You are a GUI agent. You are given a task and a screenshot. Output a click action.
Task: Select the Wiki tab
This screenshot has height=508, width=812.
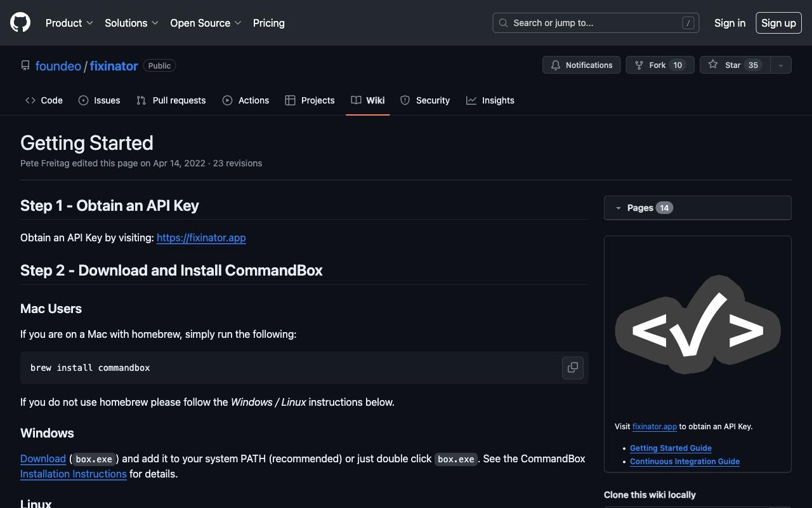368,100
